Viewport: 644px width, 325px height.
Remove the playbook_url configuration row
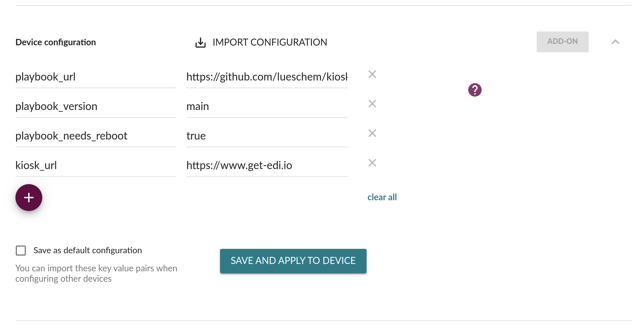pyautogui.click(x=372, y=74)
